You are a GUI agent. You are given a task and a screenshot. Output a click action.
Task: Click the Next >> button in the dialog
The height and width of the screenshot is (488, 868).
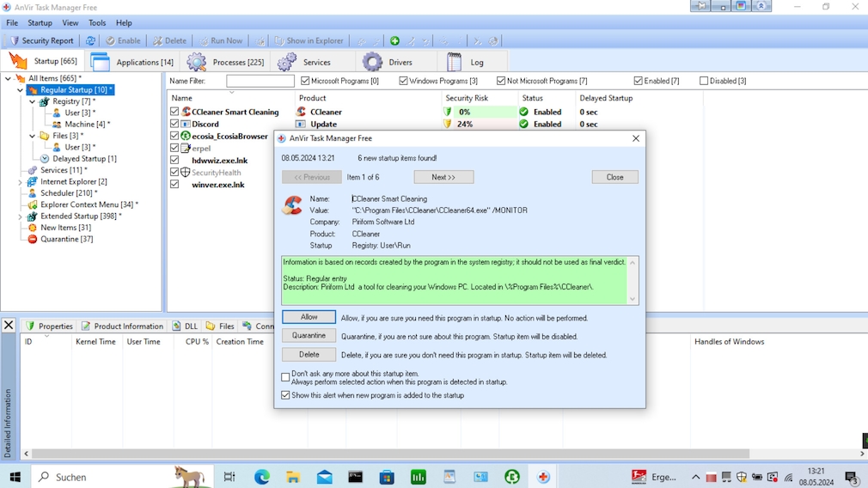(443, 177)
